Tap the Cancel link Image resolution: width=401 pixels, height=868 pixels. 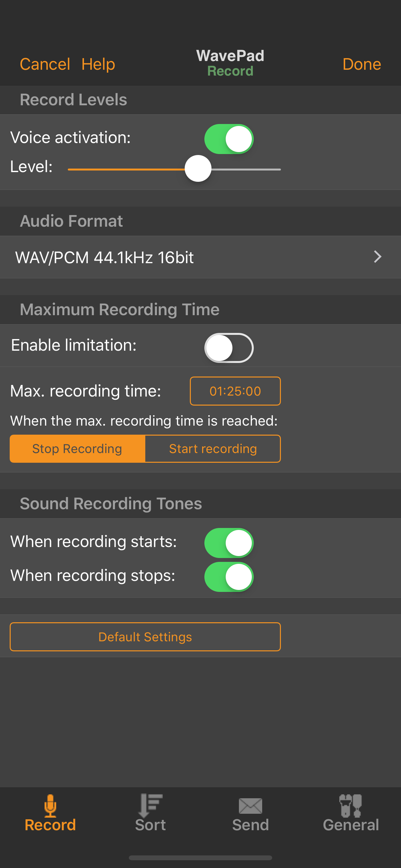click(x=45, y=64)
